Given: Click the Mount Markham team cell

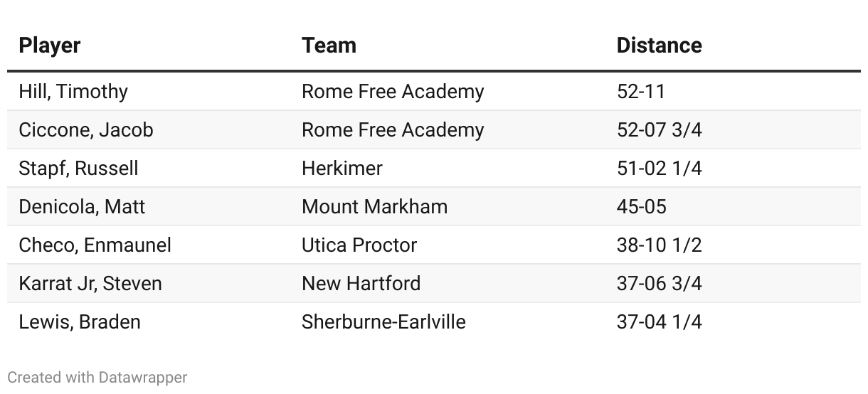Looking at the screenshot, I should (x=375, y=207).
